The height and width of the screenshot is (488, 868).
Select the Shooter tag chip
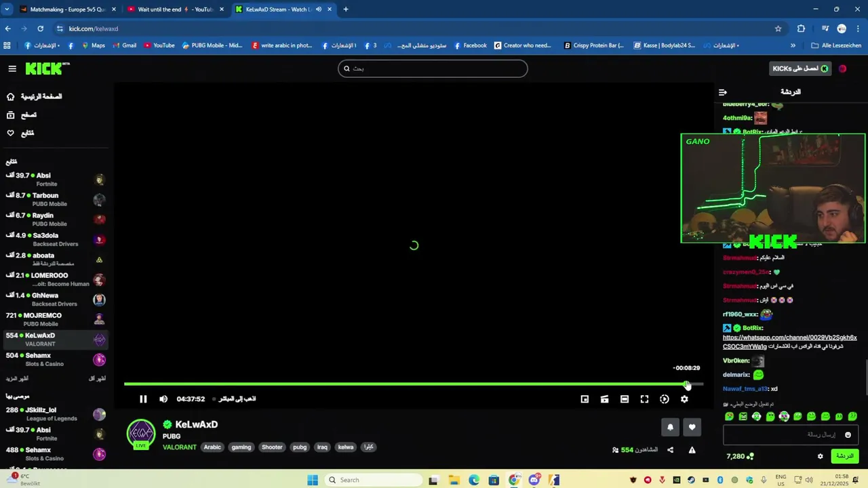[x=272, y=447]
